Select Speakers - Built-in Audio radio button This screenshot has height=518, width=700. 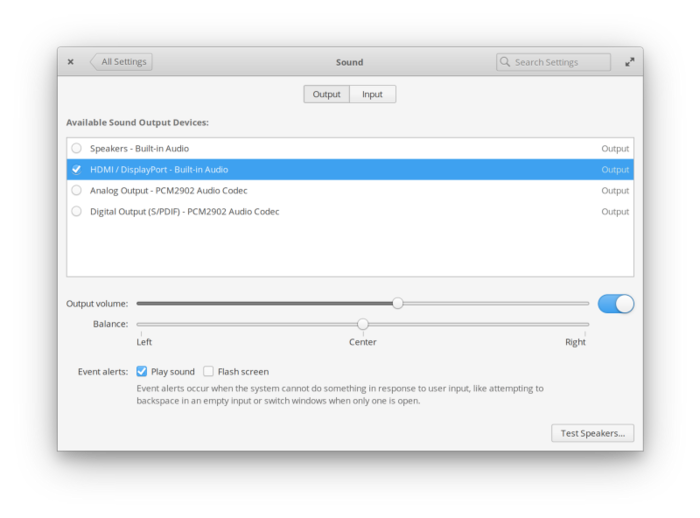tap(77, 148)
